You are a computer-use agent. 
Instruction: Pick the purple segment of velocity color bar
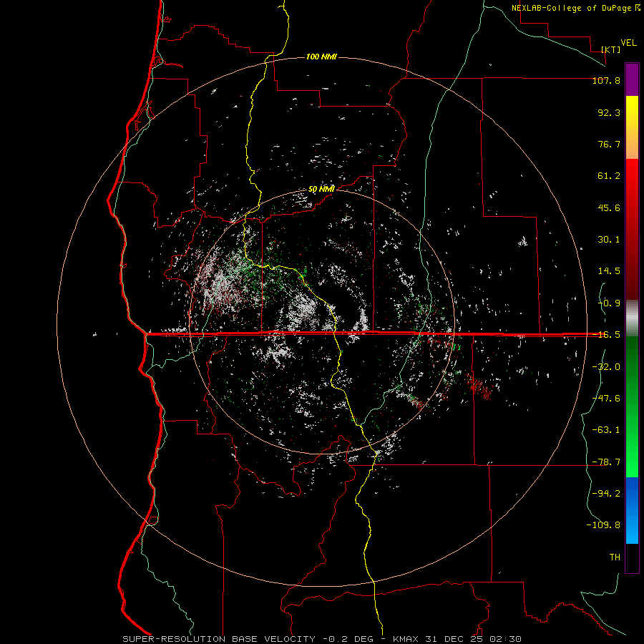pos(632,79)
